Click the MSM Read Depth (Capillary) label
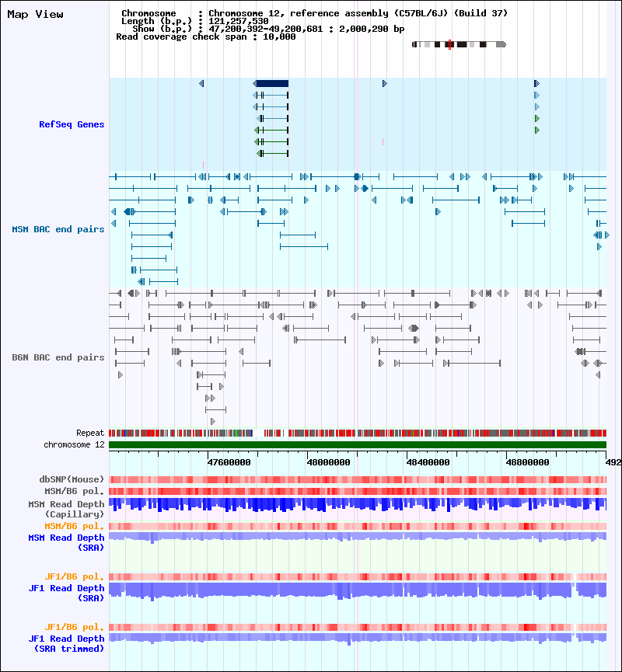The width and height of the screenshot is (622, 672). click(x=67, y=509)
